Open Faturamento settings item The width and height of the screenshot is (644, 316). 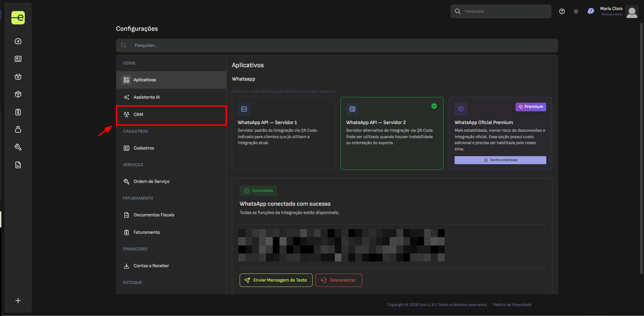[x=171, y=232]
